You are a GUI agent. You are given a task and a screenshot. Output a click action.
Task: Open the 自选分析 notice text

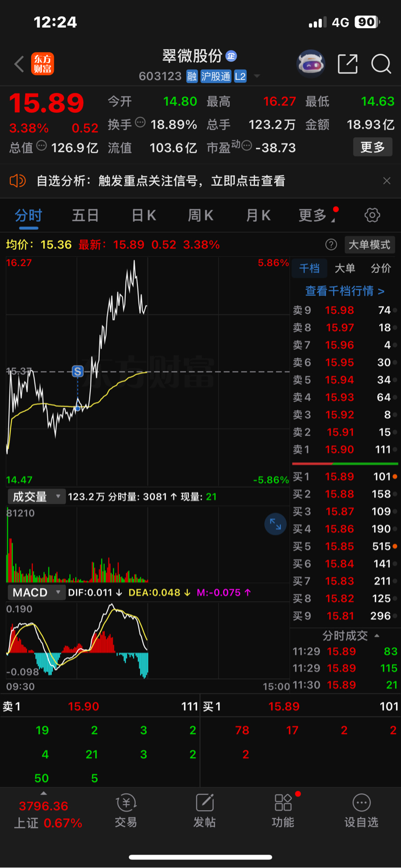161,181
